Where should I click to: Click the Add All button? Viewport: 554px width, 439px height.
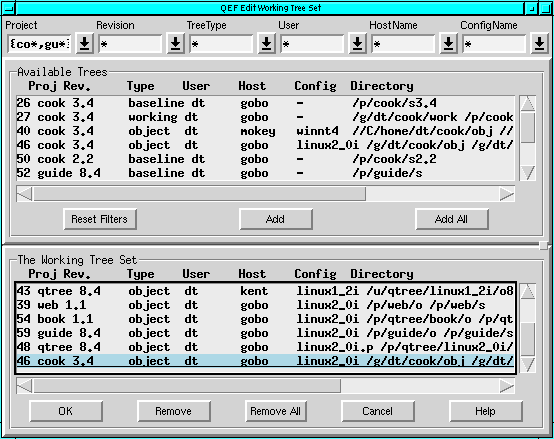pos(452,219)
